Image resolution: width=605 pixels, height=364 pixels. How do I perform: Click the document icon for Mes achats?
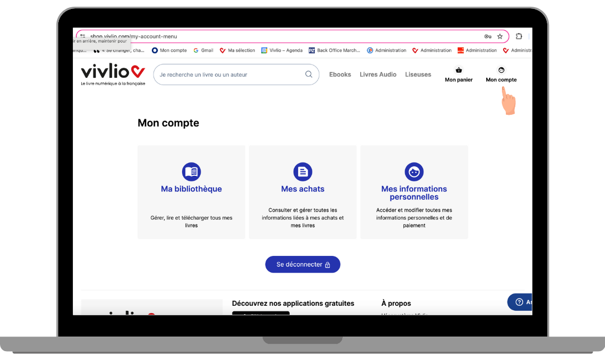coord(303,171)
